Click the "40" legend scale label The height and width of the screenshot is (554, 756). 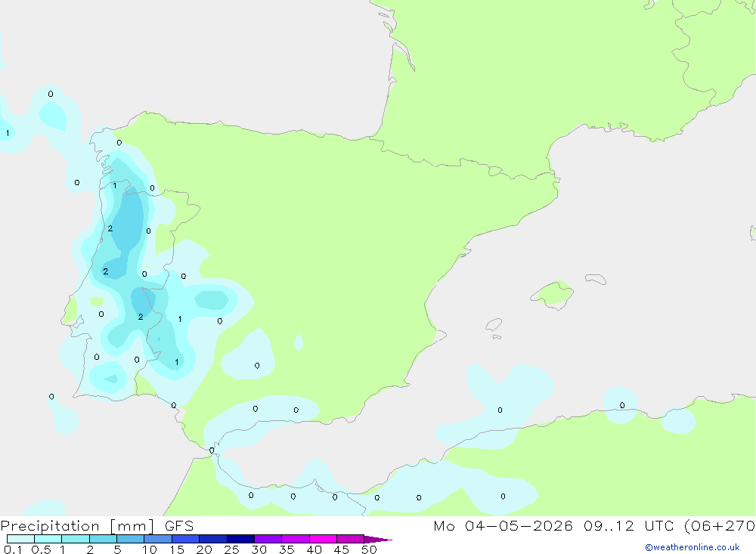[314, 549]
